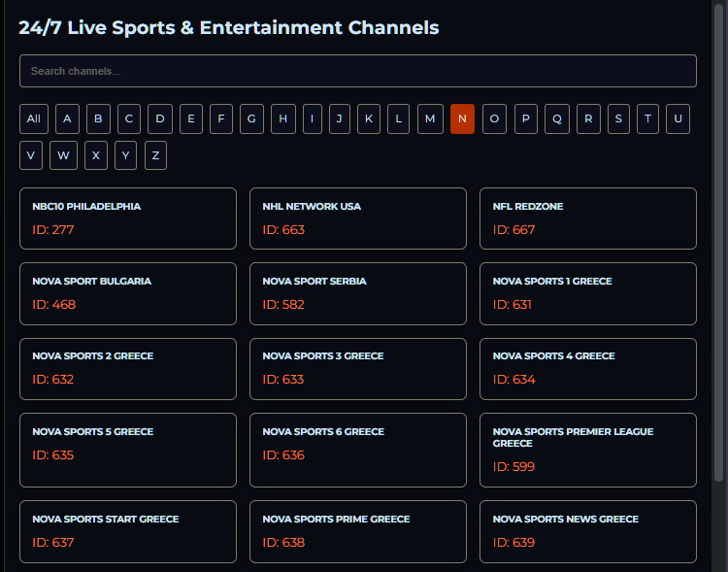Open Nova Sport Bulgaria channel
The image size is (728, 572).
127,293
